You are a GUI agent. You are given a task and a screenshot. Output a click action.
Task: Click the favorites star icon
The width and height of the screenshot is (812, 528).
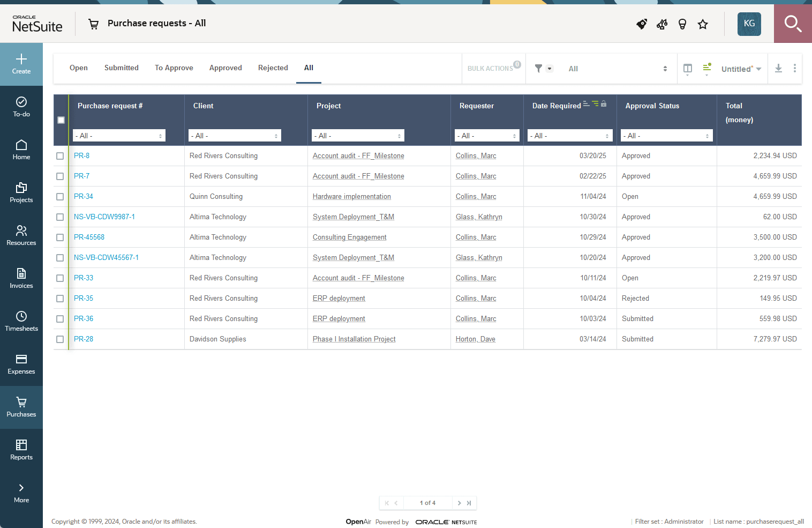point(703,24)
